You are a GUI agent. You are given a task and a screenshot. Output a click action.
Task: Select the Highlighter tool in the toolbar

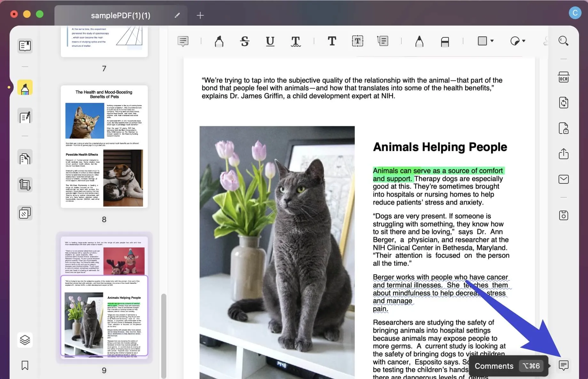(219, 41)
